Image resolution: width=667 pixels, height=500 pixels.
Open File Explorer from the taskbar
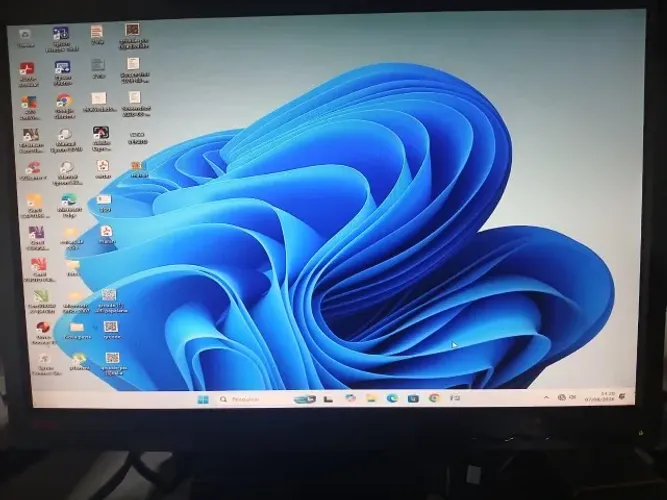click(x=371, y=398)
